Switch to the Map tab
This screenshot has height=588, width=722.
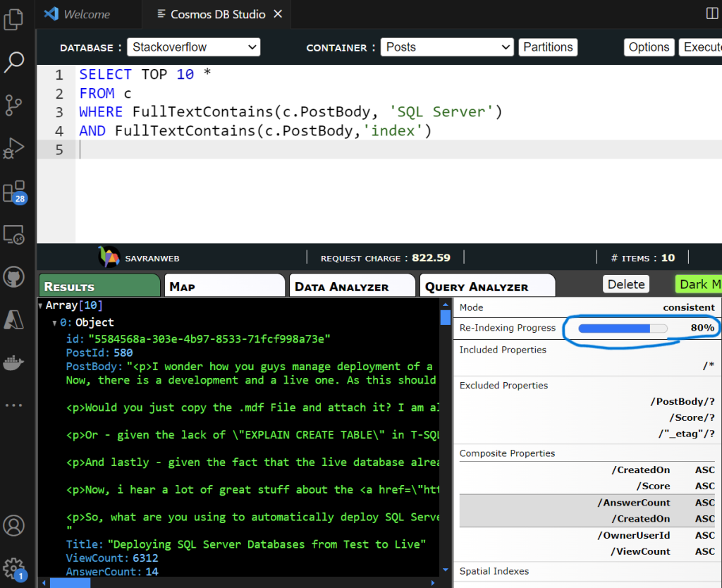[225, 286]
